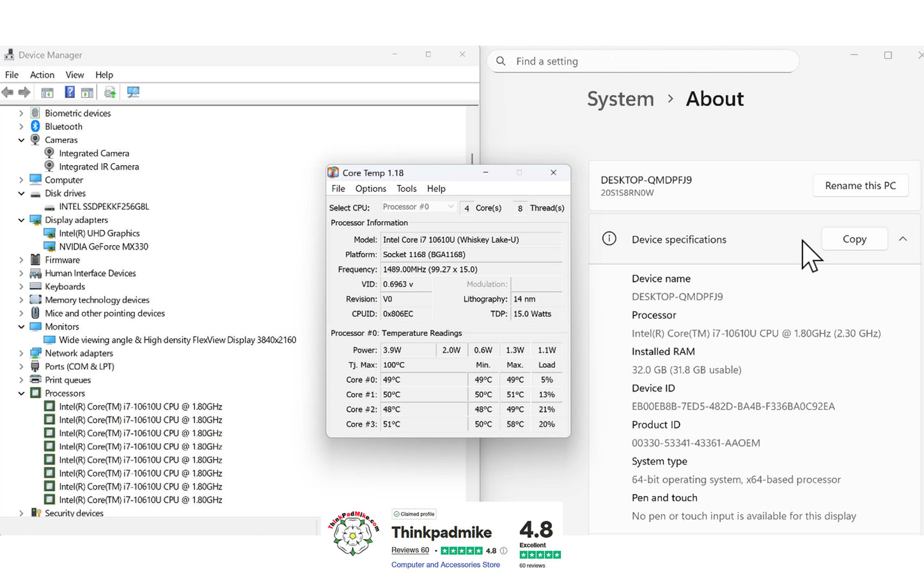Click Bluetooth icon in device tree
This screenshot has width=924, height=581.
(35, 127)
